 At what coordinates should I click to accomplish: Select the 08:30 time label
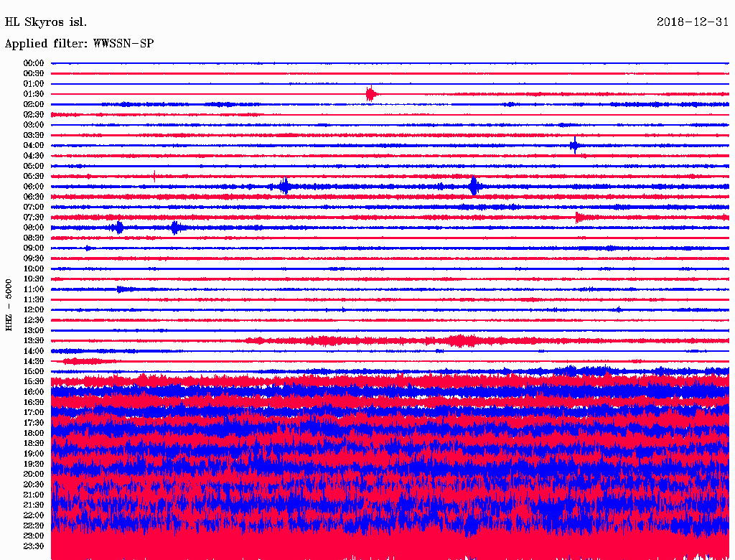click(34, 238)
